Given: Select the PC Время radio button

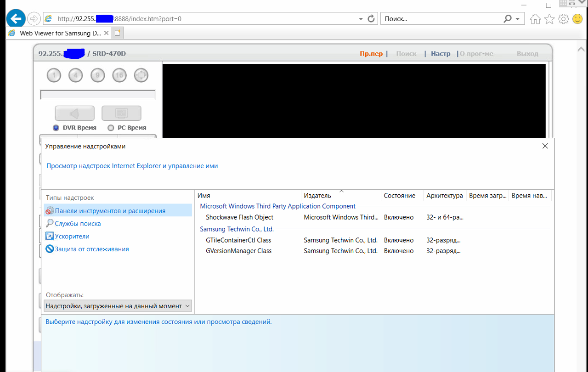Looking at the screenshot, I should (111, 128).
